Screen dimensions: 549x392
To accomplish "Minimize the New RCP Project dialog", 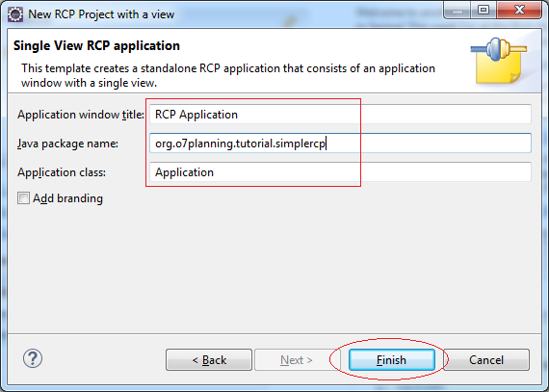I will click(x=457, y=11).
